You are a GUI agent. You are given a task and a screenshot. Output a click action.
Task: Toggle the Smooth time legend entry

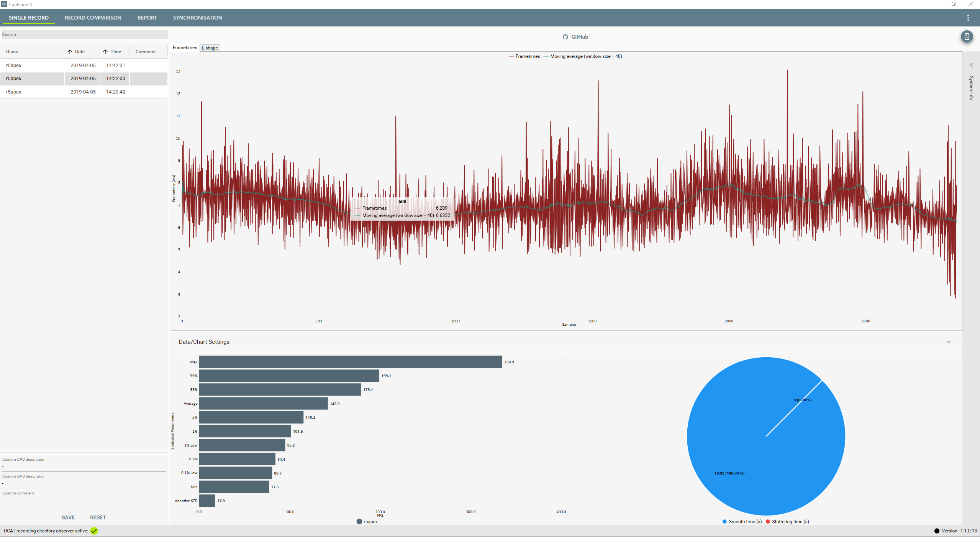[x=742, y=522]
